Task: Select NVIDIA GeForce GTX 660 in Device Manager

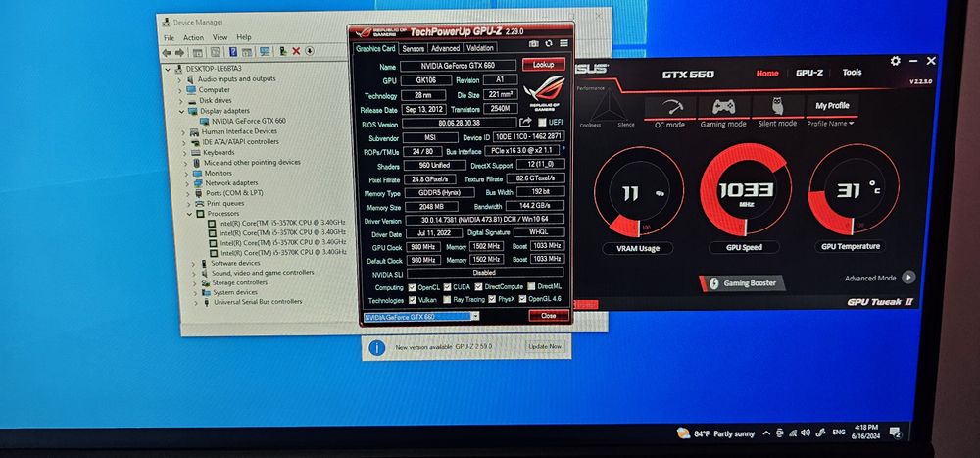Action: click(249, 121)
